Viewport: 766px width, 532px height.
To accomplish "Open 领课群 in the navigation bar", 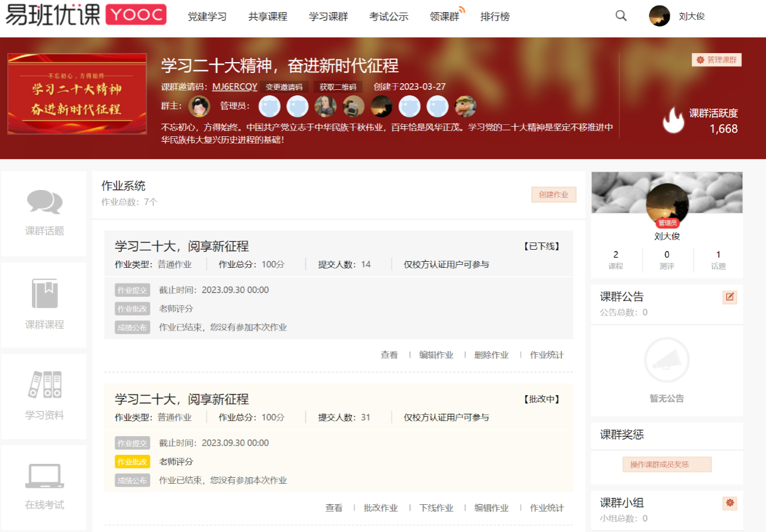I will (x=444, y=17).
